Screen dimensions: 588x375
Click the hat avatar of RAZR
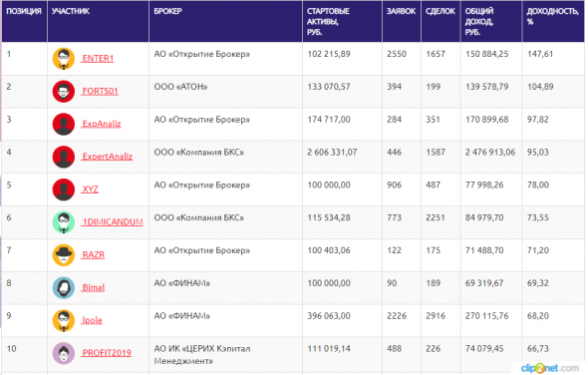click(64, 255)
